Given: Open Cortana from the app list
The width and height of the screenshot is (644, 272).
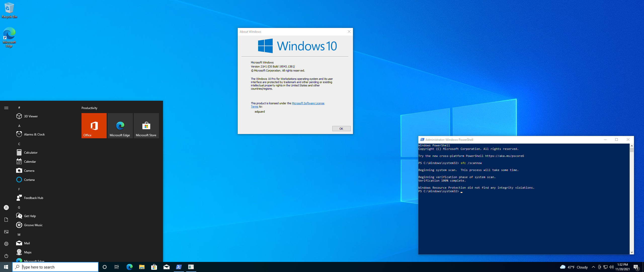Looking at the screenshot, I should (45, 180).
